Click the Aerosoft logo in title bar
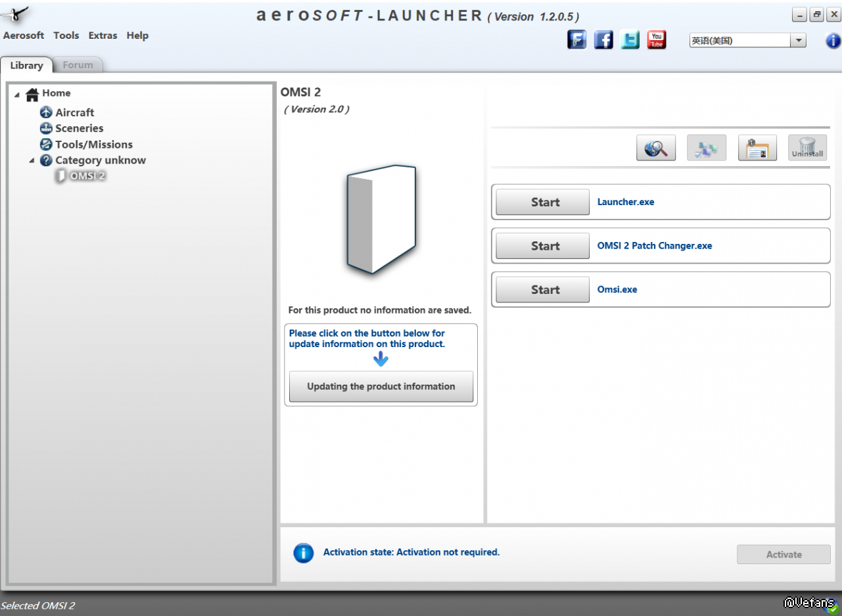The image size is (842, 616). click(x=16, y=13)
